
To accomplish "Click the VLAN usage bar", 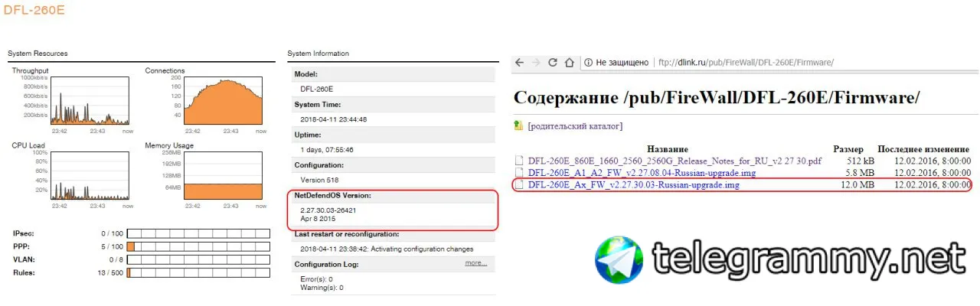I will coord(198,259).
